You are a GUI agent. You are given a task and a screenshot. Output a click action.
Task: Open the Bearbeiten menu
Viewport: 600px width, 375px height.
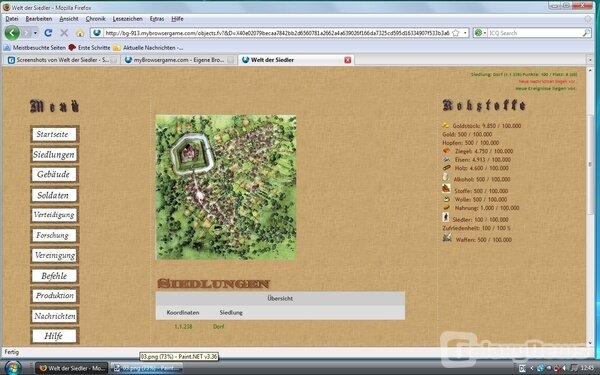pyautogui.click(x=39, y=19)
